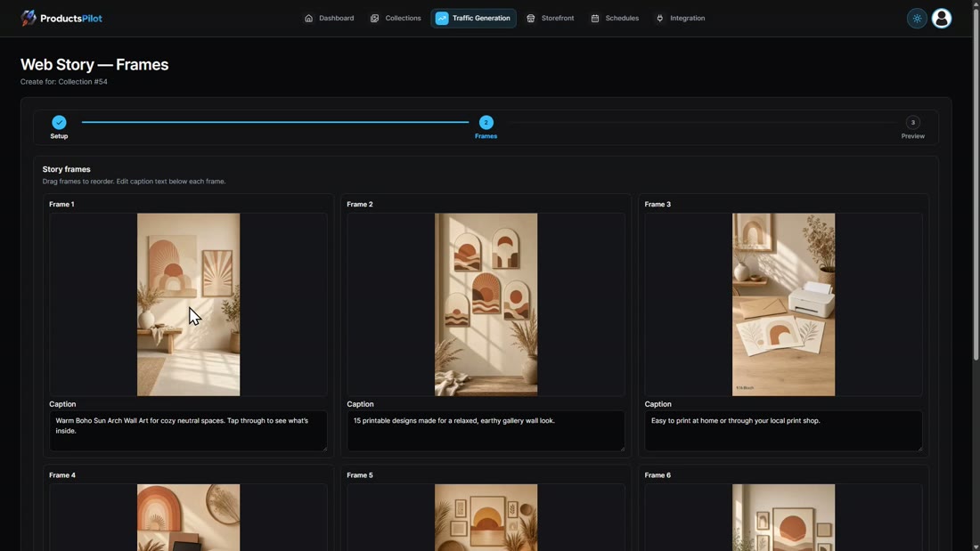Select the Frame 5 image thumbnail
Screen dimensions: 980x551
click(486, 517)
